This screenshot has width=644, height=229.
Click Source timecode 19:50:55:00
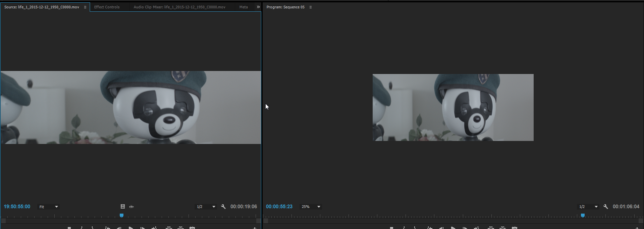coord(17,207)
